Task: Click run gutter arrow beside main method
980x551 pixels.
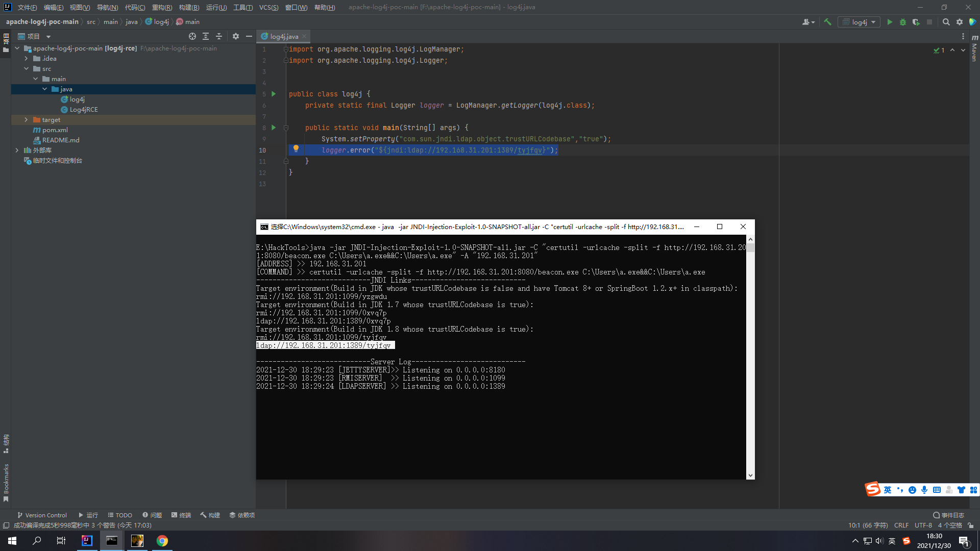Action: point(274,128)
